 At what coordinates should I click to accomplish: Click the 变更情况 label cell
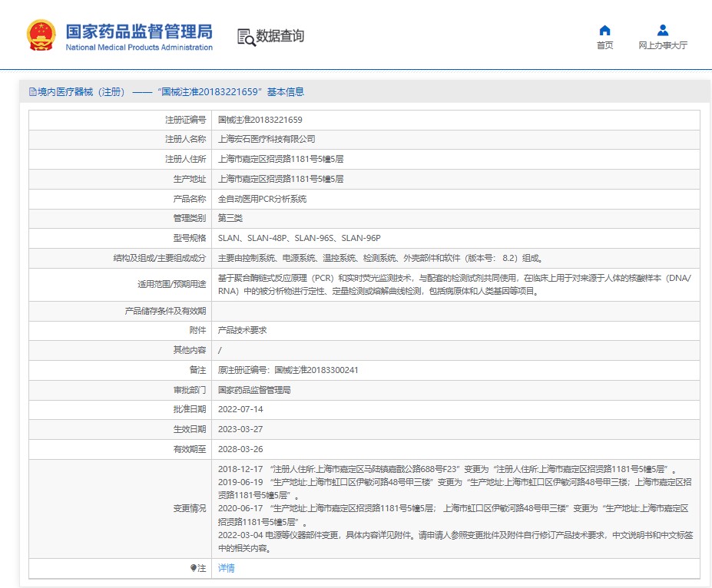click(x=121, y=509)
